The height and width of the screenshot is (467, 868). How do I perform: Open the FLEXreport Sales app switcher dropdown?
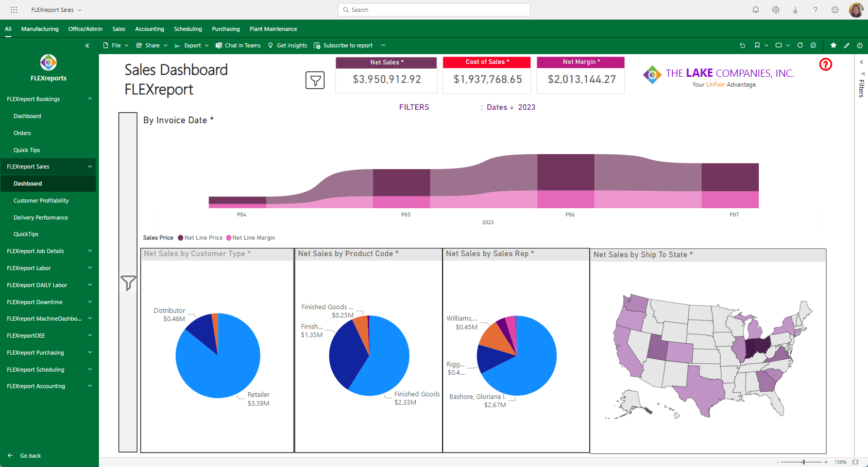[x=56, y=10]
